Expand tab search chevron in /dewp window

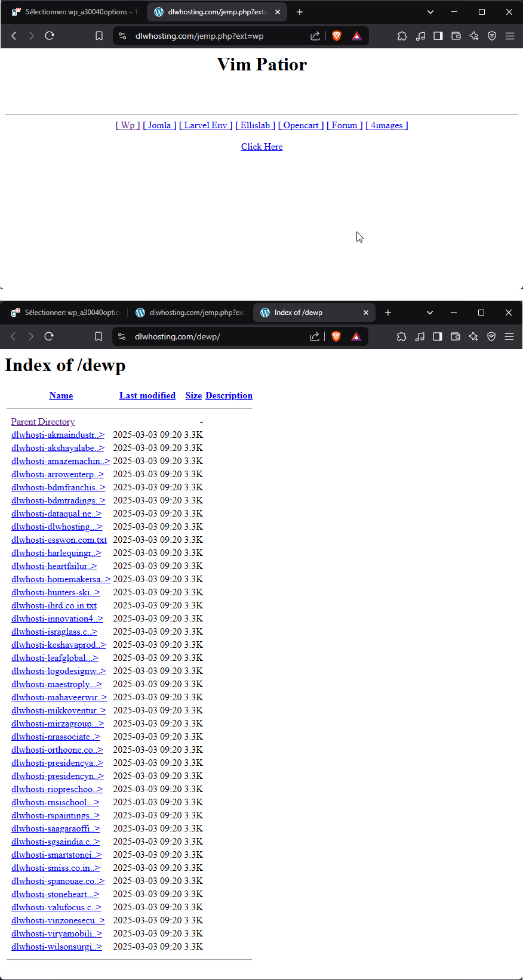430,313
